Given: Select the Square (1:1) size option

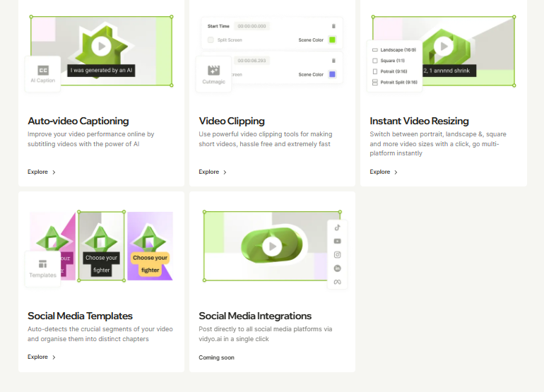Looking at the screenshot, I should [375, 61].
